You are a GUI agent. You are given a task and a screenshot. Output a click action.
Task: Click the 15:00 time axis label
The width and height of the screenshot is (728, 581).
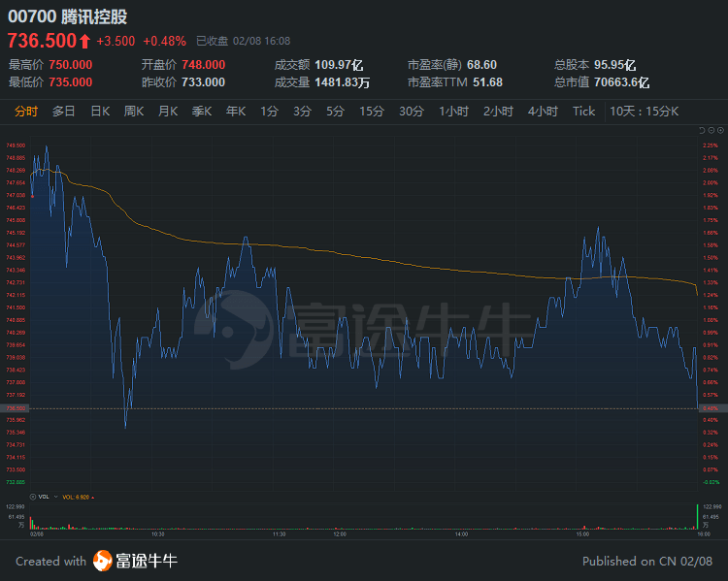coord(582,534)
